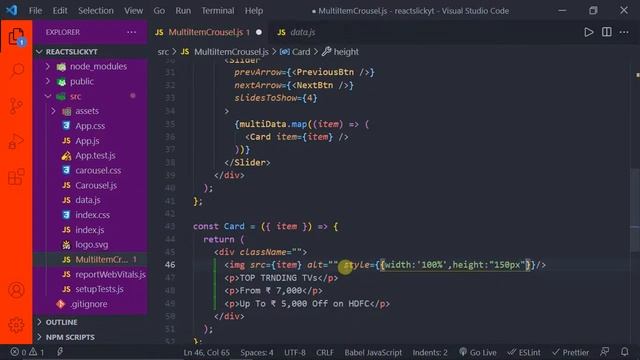The height and width of the screenshot is (360, 640).
Task: Open the Edit menu
Action: tap(60, 11)
